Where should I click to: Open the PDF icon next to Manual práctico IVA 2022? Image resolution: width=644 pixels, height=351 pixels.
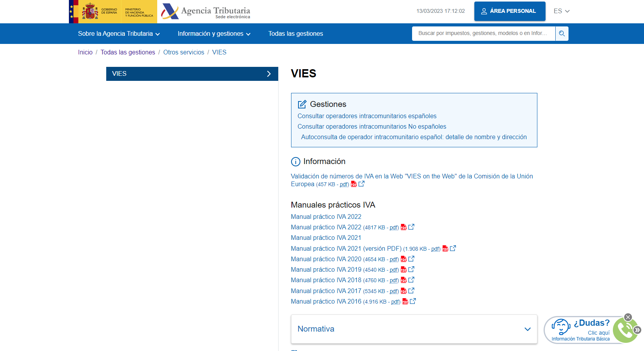(404, 227)
